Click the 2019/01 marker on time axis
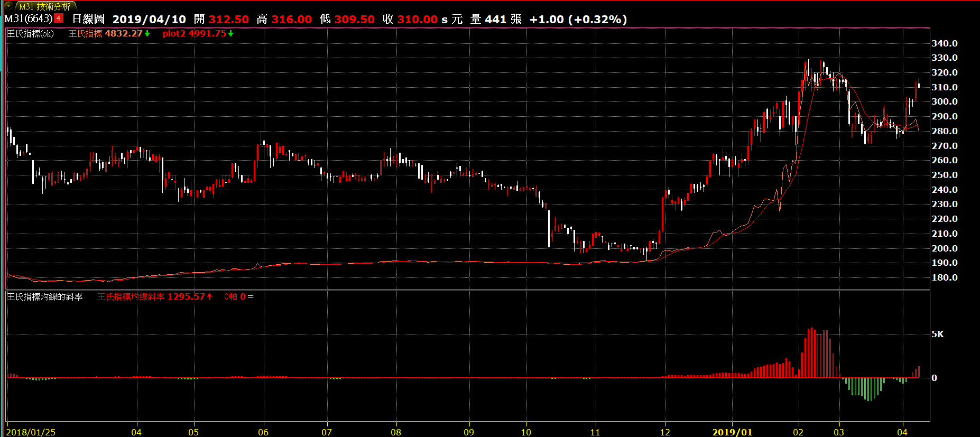This screenshot has width=980, height=437. coord(732,432)
